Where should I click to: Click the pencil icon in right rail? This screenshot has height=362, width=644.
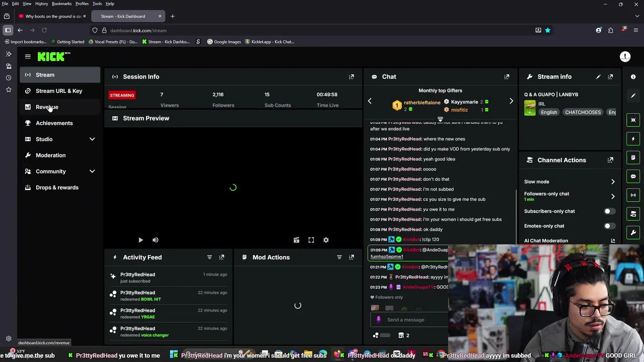pyautogui.click(x=633, y=96)
